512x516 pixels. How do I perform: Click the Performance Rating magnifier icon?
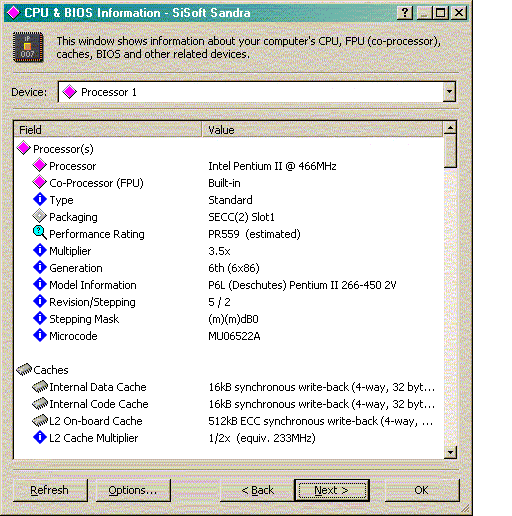pyautogui.click(x=40, y=233)
